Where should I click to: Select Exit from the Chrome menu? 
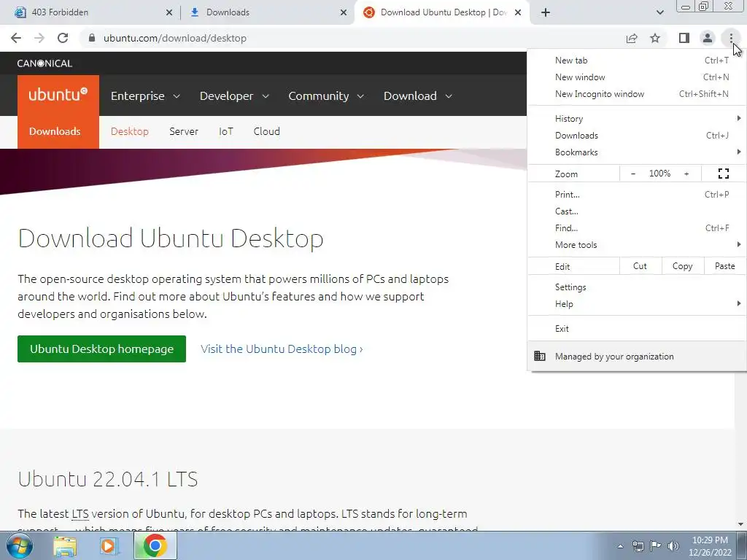click(x=636, y=329)
